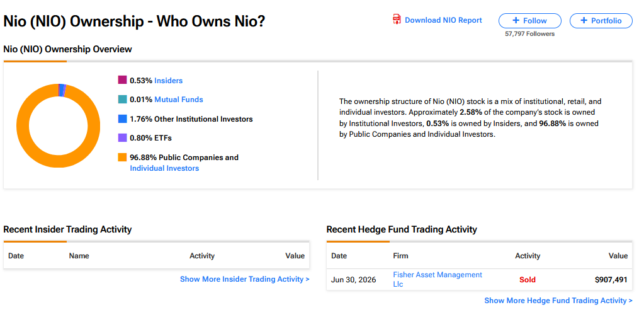This screenshot has width=644, height=322.
Task: Click the orange segment of the ownership donut chart
Action: 58,161
